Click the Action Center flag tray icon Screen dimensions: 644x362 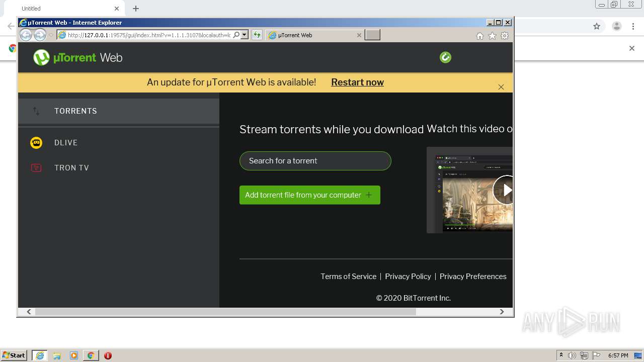tap(596, 355)
